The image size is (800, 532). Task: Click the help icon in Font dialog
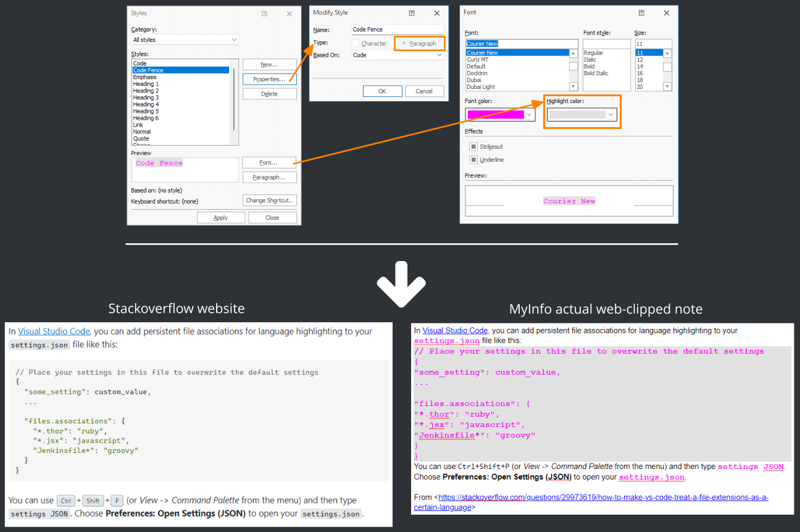(641, 12)
